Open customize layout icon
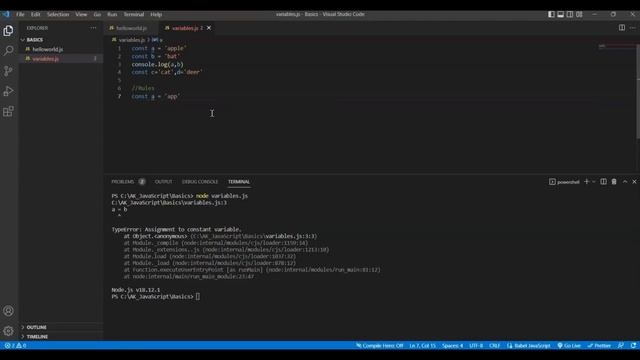Image resolution: width=640 pixels, height=360 pixels. 579,14
